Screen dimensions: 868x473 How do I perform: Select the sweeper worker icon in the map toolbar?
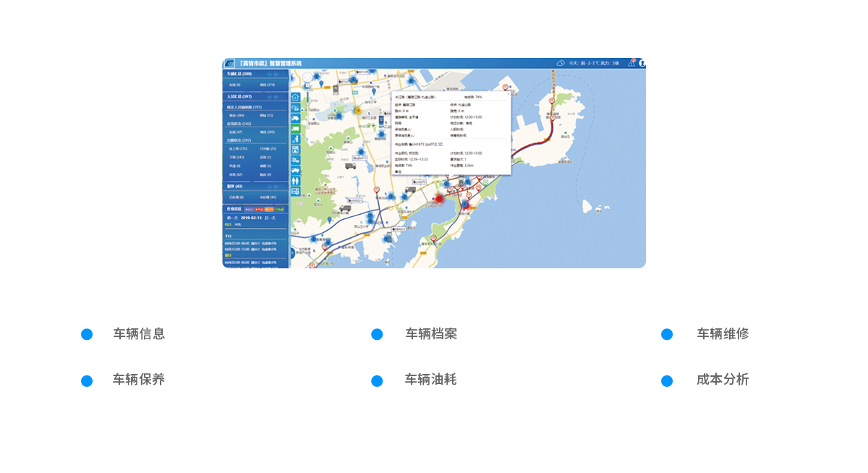(x=295, y=139)
